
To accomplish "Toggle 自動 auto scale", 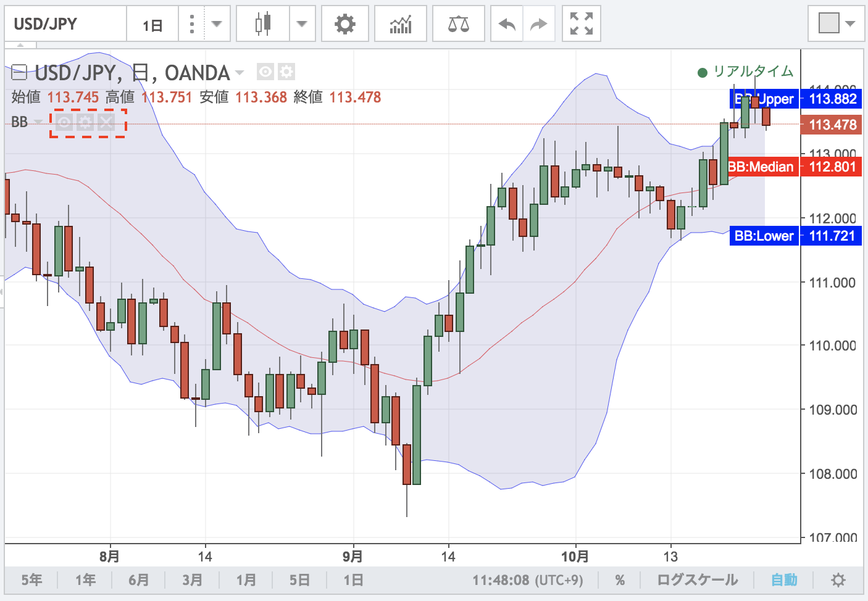I will 784,580.
